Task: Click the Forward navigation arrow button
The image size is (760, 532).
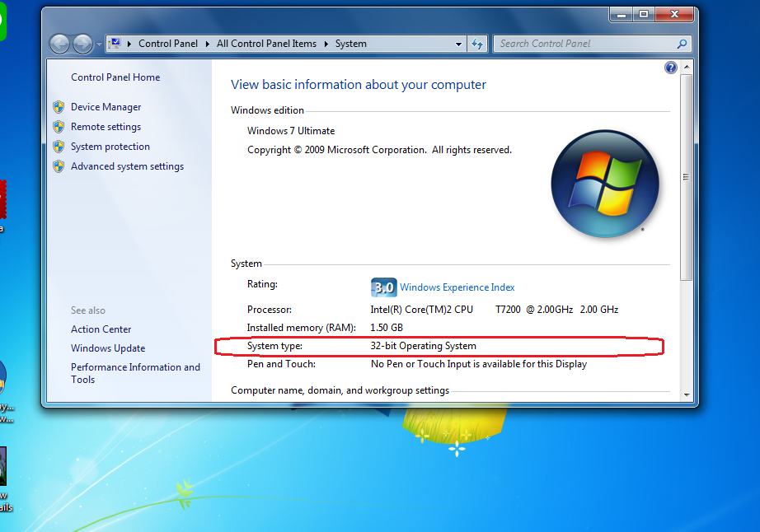Action: coord(82,44)
